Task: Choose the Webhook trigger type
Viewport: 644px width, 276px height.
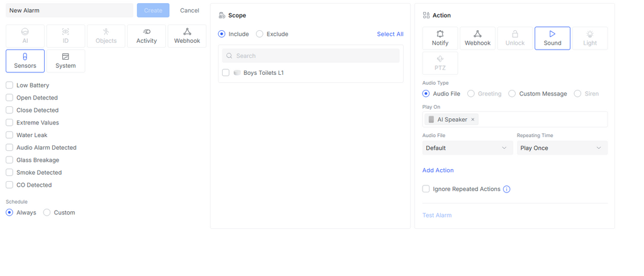Action: [187, 36]
